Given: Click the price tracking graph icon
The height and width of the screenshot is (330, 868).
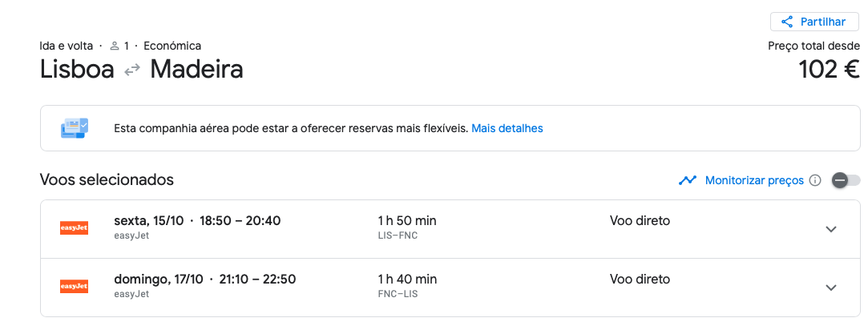Looking at the screenshot, I should 688,180.
